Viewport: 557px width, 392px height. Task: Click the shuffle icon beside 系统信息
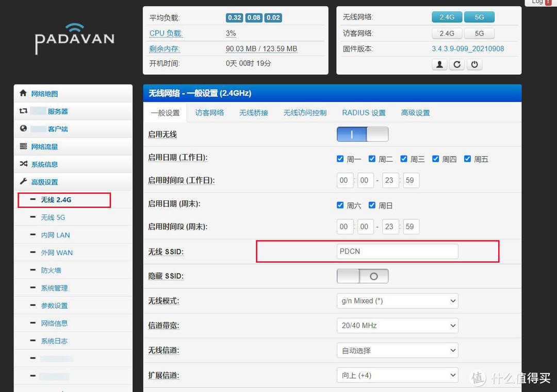(x=23, y=164)
